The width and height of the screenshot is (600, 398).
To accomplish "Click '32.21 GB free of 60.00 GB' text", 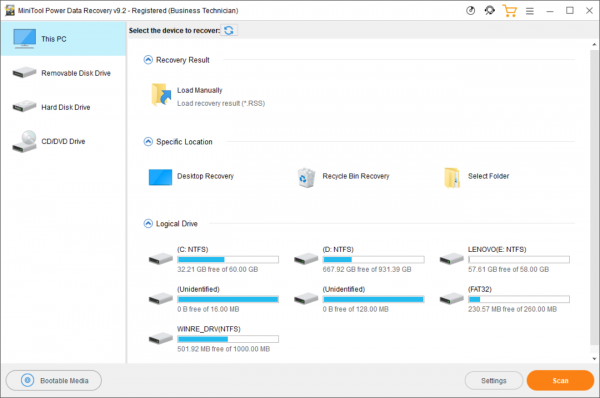I will click(217, 269).
